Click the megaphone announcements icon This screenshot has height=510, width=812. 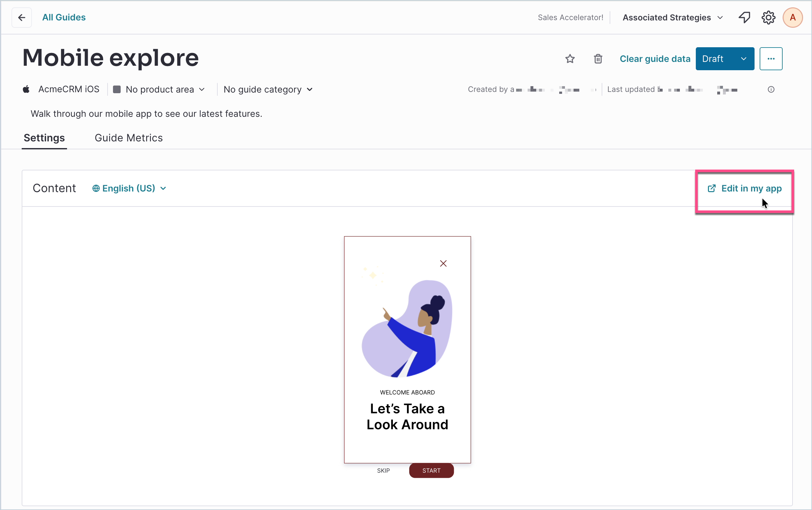pos(745,18)
